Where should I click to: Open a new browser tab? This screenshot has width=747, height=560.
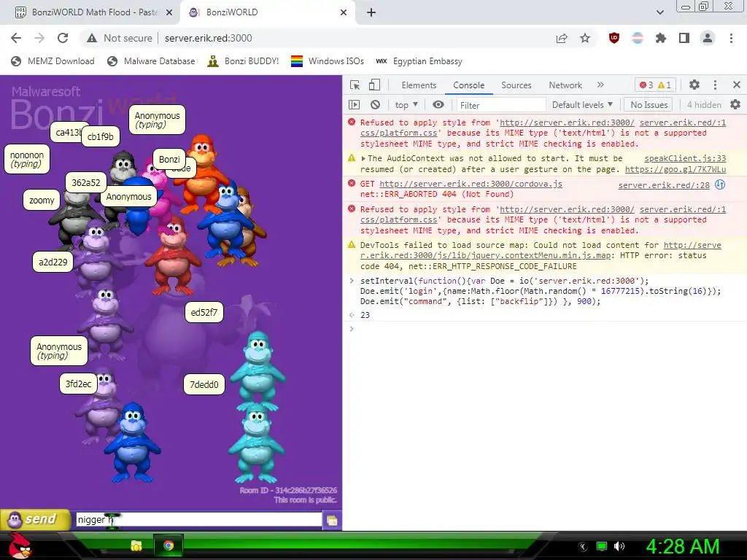[x=371, y=12]
